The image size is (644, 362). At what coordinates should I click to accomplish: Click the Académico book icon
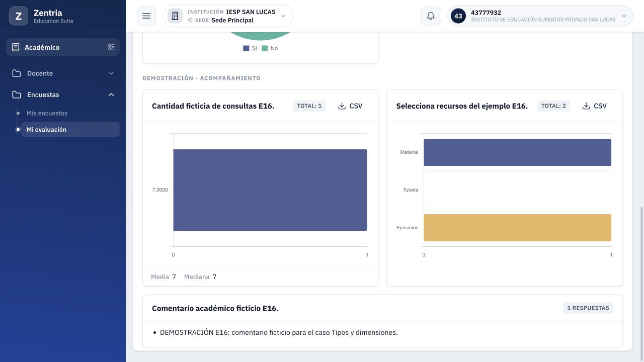[16, 47]
